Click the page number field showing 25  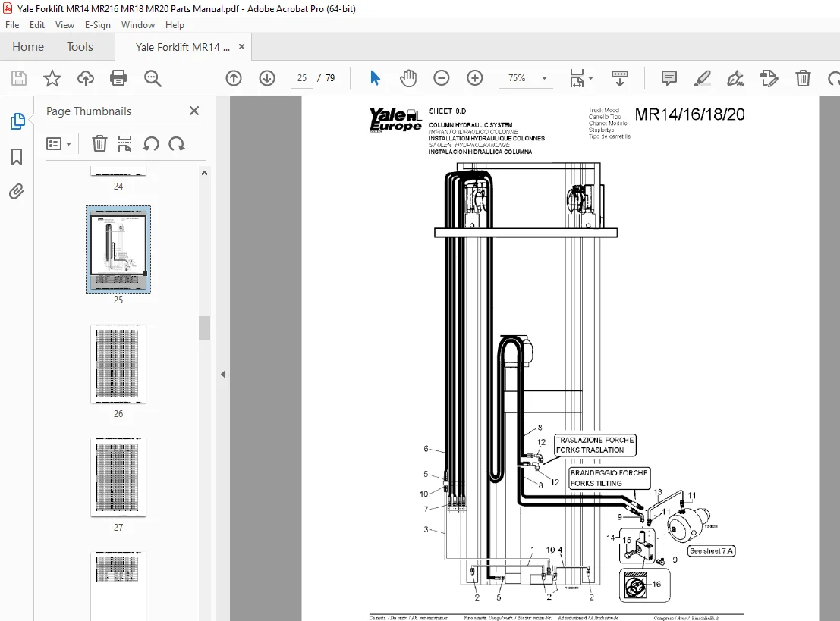click(x=301, y=78)
